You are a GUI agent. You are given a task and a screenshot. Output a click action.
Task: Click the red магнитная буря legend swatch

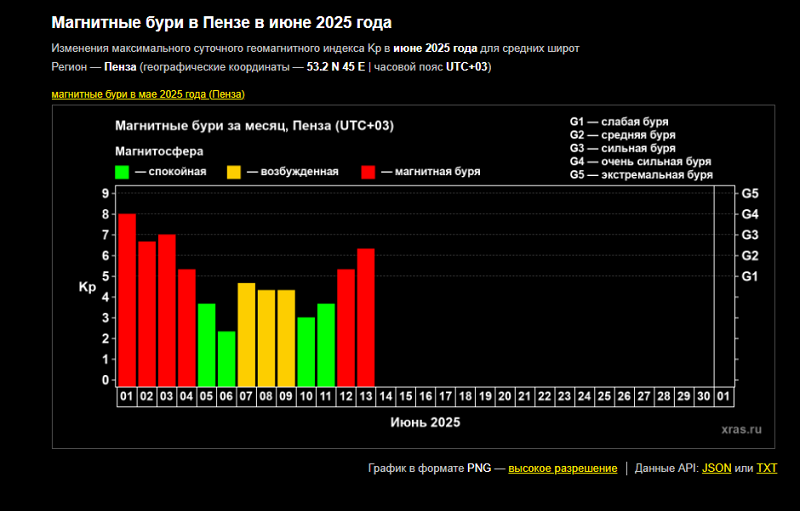[368, 172]
